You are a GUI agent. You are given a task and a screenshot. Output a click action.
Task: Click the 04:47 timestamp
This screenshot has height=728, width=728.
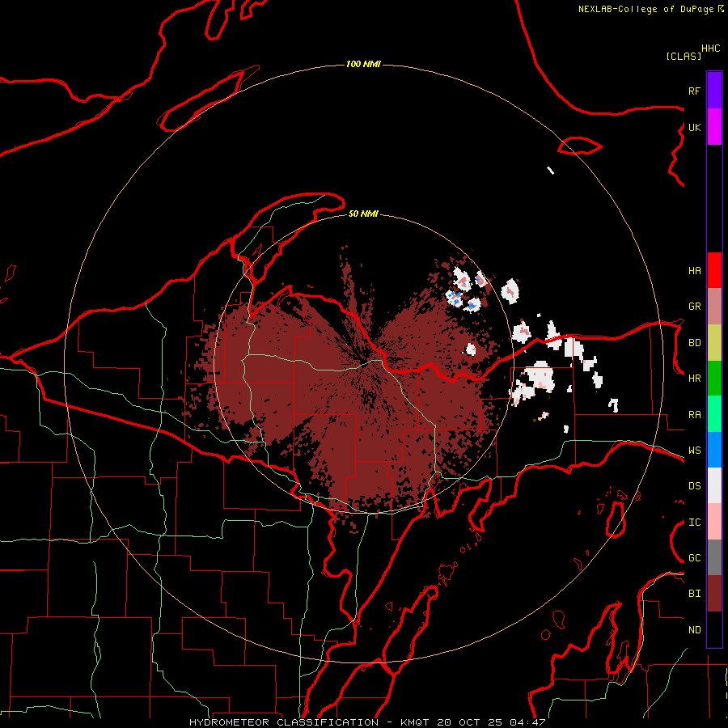[x=527, y=722]
